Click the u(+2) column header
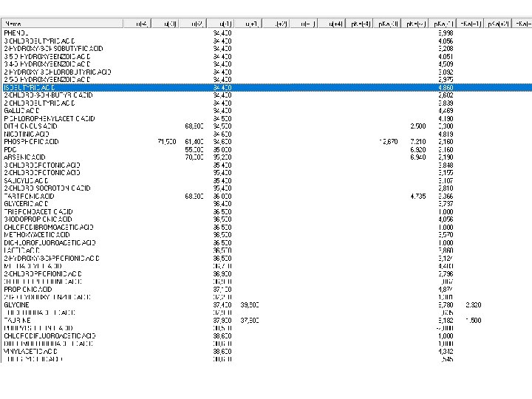Viewport: 532px width, 399px height. (276, 24)
